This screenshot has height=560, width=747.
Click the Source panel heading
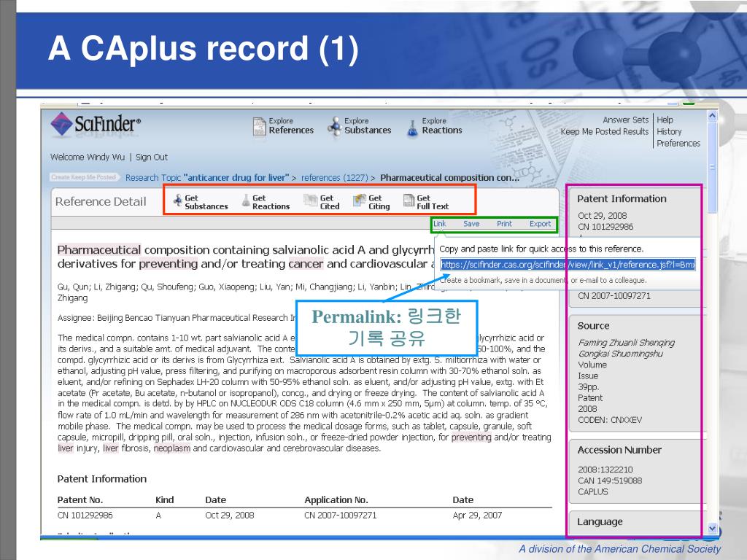593,326
